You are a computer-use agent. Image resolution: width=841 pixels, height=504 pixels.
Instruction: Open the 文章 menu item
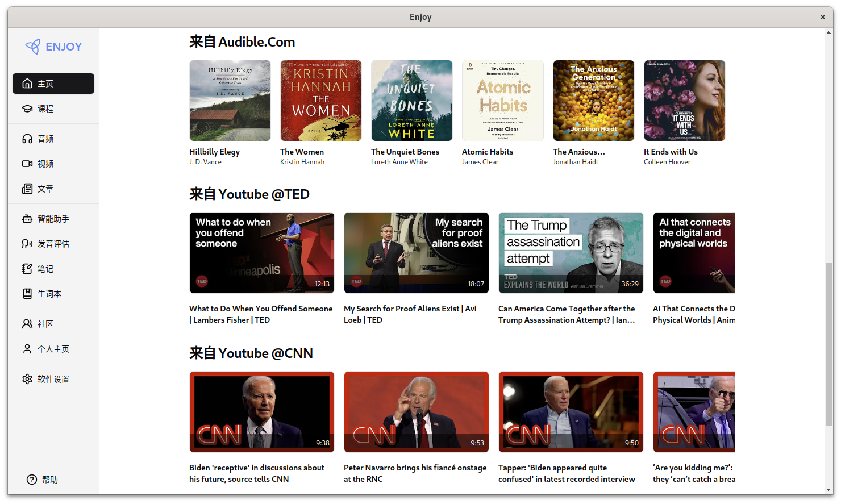tap(53, 189)
